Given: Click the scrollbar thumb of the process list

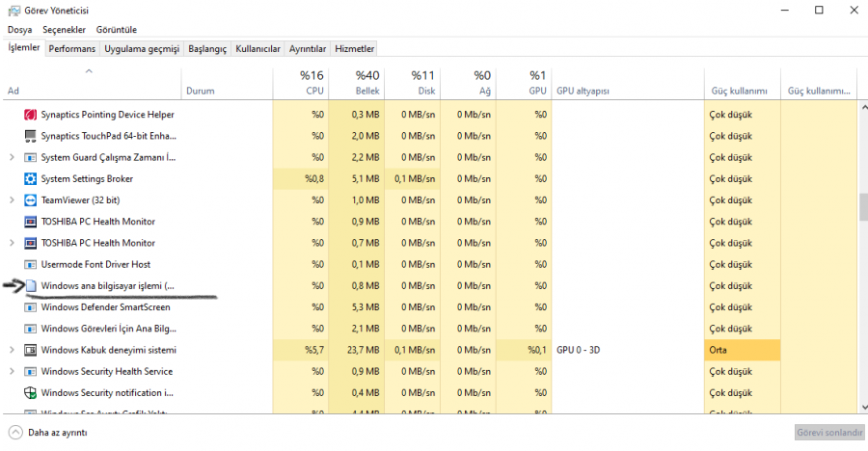Looking at the screenshot, I should [863, 207].
